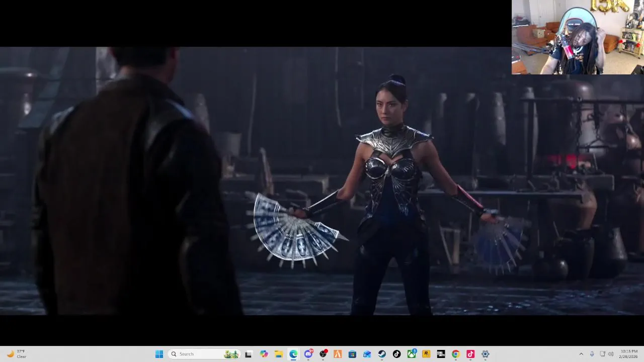
Task: Open black TikTok taskbar icon
Action: click(x=396, y=354)
